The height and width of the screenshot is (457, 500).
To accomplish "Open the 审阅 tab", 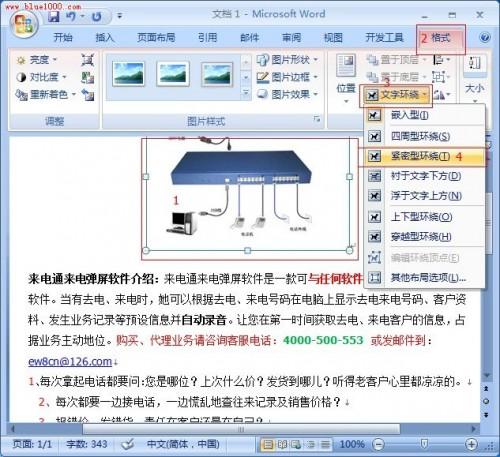I will point(291,37).
